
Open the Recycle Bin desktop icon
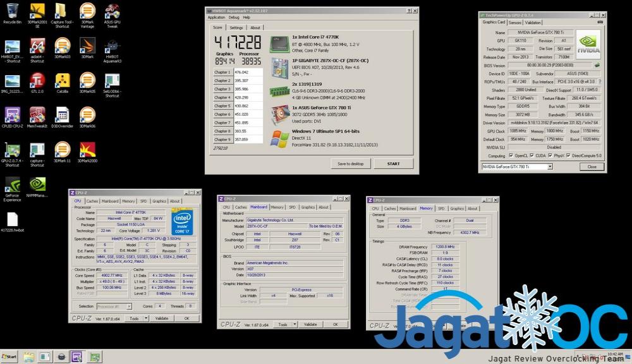[x=12, y=14]
